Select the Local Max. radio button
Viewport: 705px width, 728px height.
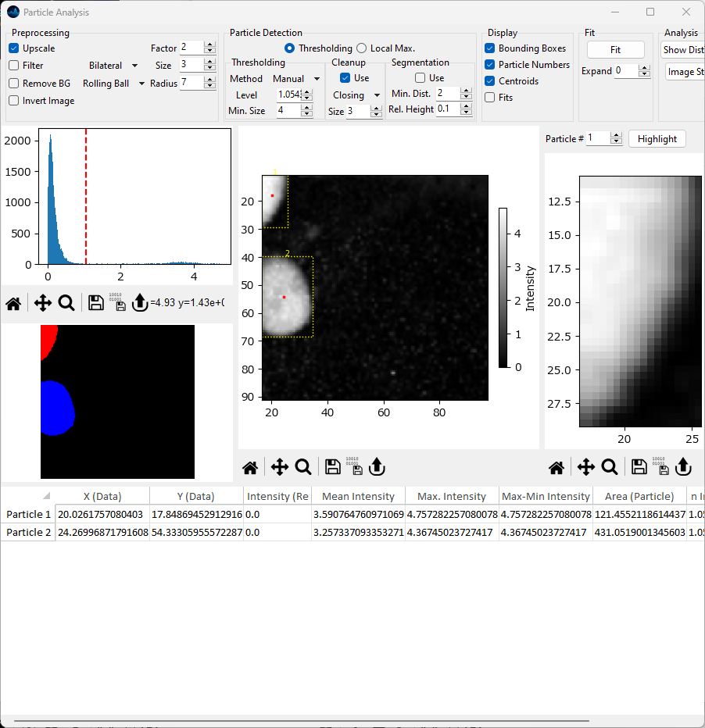362,48
